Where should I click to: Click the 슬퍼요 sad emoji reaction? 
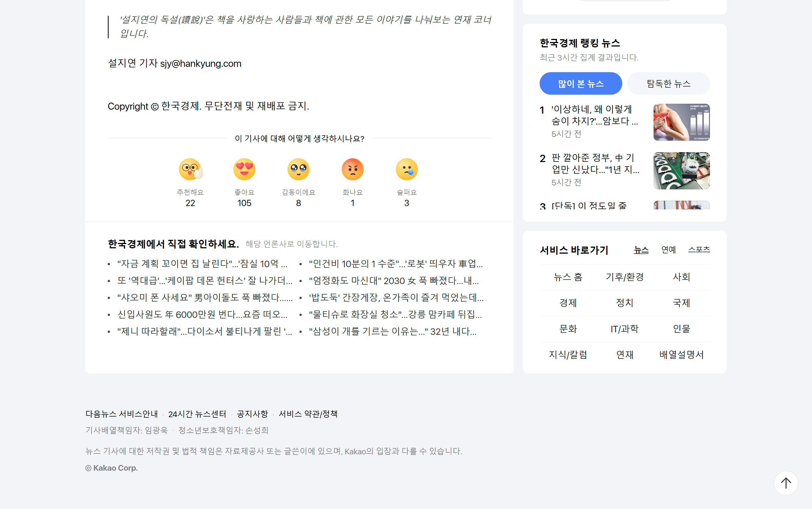pyautogui.click(x=407, y=169)
